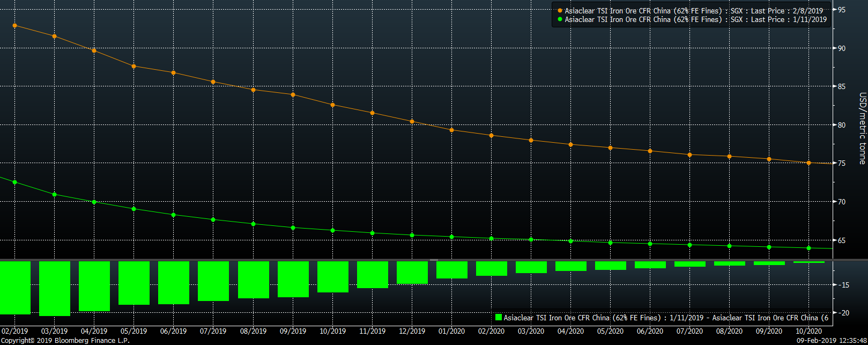This screenshot has height=345, width=868.
Task: Click the 04/2020 x-axis date label
Action: click(570, 331)
